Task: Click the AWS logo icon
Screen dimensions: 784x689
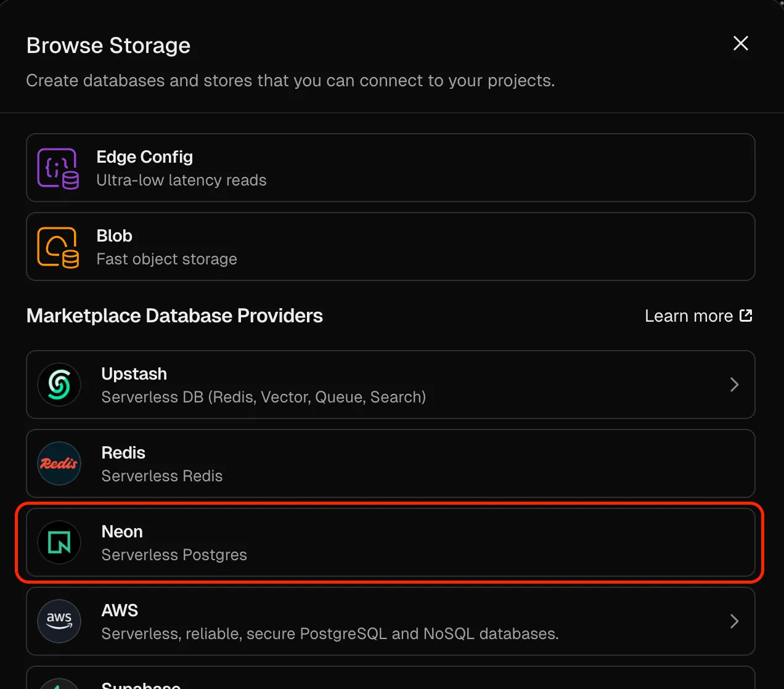Action: 59,621
